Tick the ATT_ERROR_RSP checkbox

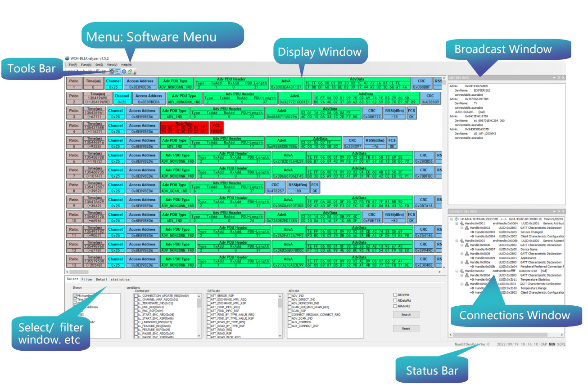[208, 295]
